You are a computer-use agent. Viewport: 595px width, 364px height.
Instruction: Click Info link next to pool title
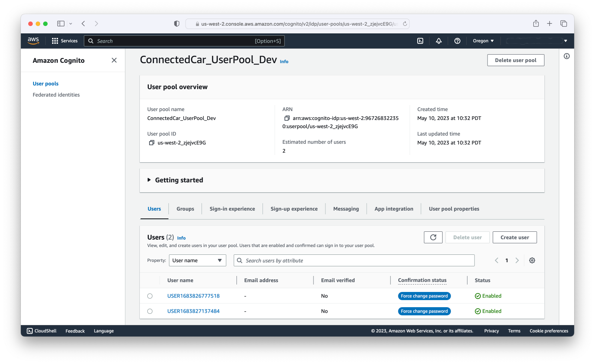tap(284, 62)
